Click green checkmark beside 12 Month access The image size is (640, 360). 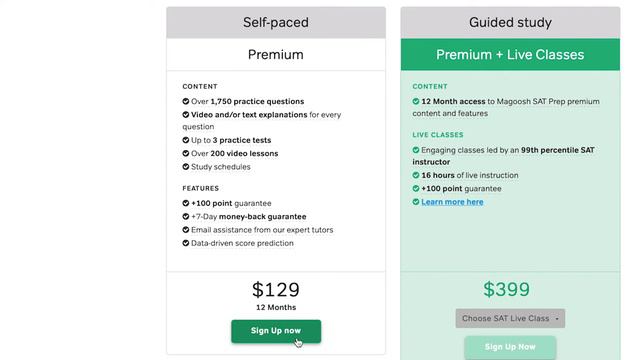coord(416,101)
